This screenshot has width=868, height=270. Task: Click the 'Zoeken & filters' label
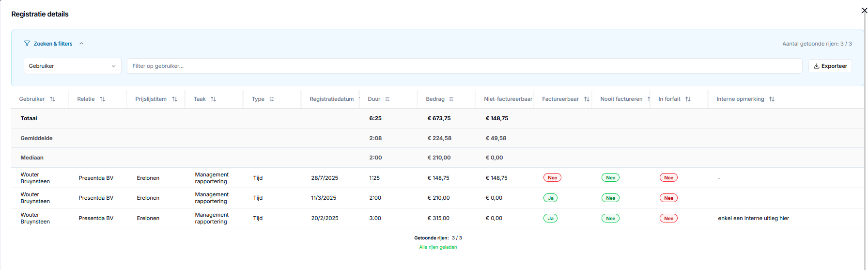coord(53,44)
